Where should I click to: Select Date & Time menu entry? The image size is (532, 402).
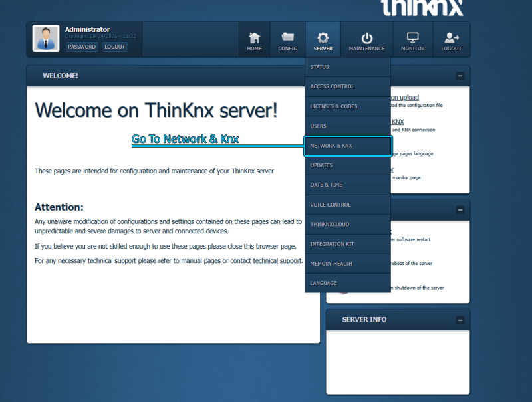click(347, 185)
